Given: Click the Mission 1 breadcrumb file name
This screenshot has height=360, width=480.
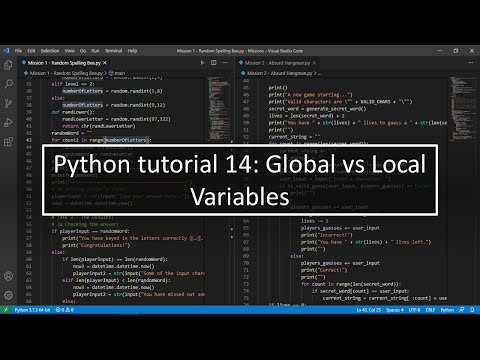Looking at the screenshot, I should [x=66, y=73].
